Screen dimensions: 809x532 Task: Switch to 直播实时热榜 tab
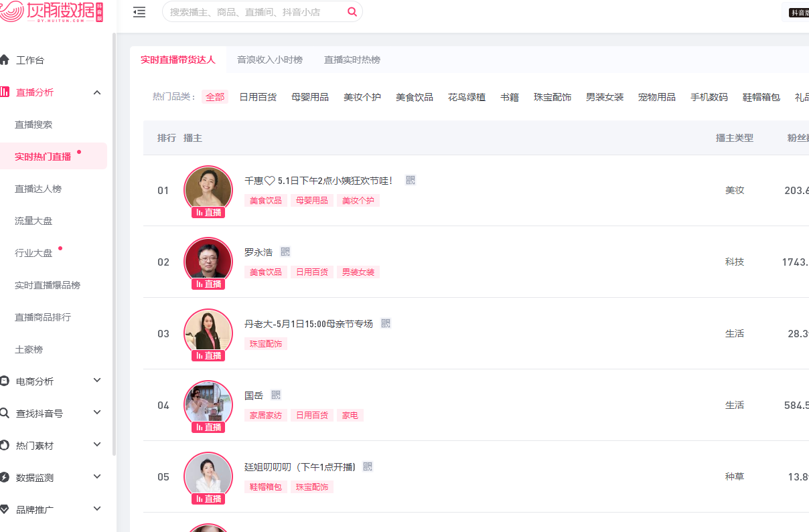click(352, 60)
